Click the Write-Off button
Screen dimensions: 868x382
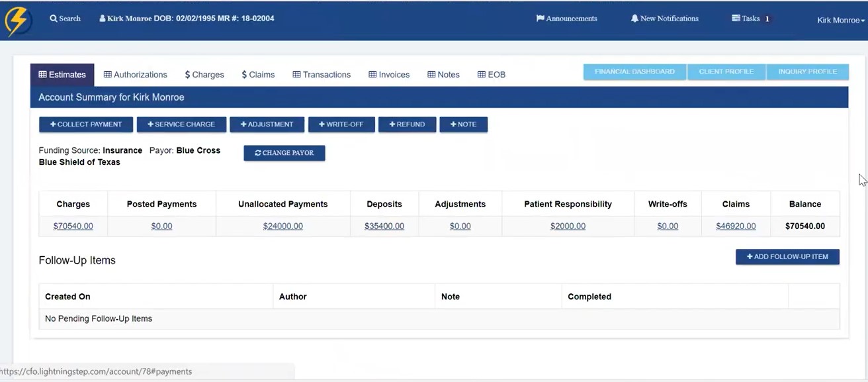point(341,124)
